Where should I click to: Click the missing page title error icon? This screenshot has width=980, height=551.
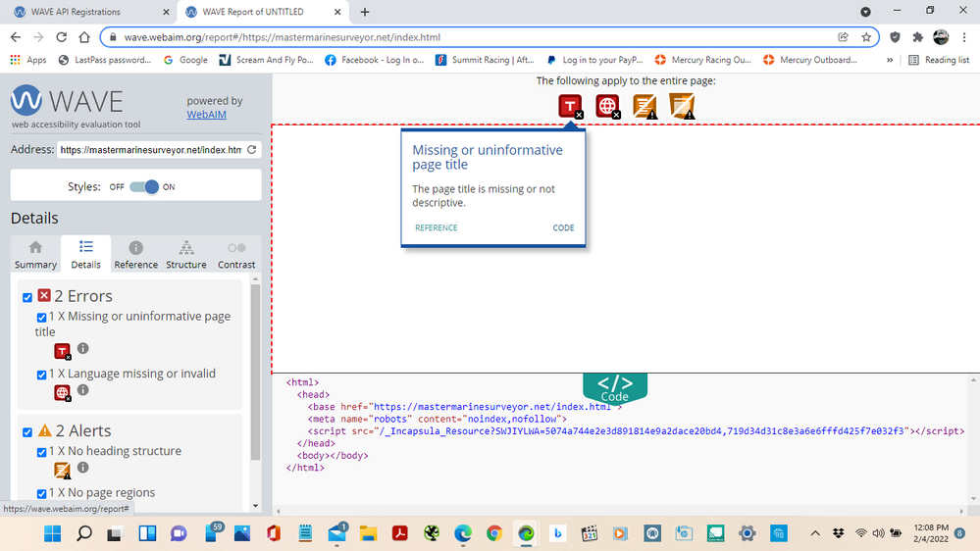point(570,106)
